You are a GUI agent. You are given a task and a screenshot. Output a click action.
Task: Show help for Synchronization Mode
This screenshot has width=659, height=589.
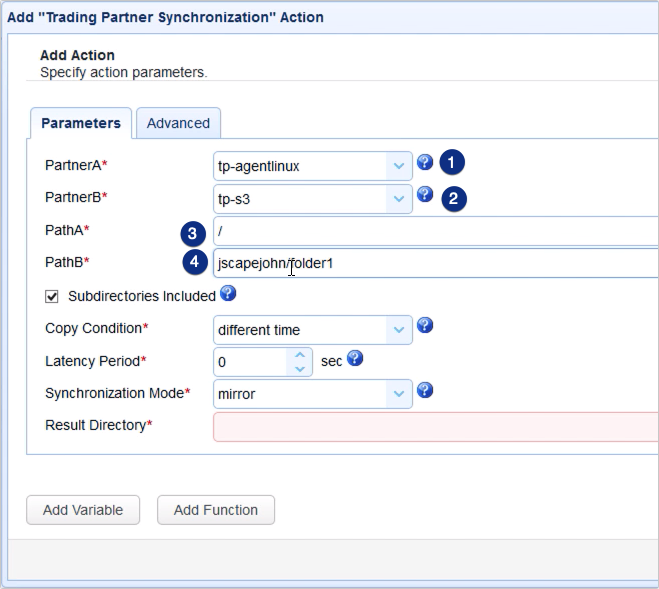point(425,390)
